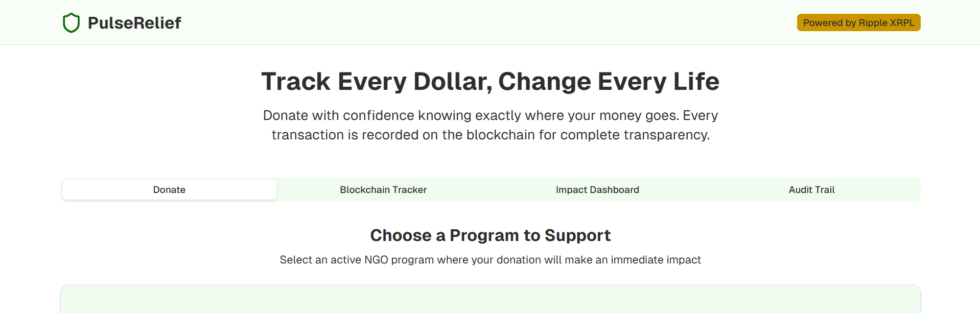Click the Powered by Ripple XRPL badge
This screenshot has height=313, width=980.
[x=858, y=22]
